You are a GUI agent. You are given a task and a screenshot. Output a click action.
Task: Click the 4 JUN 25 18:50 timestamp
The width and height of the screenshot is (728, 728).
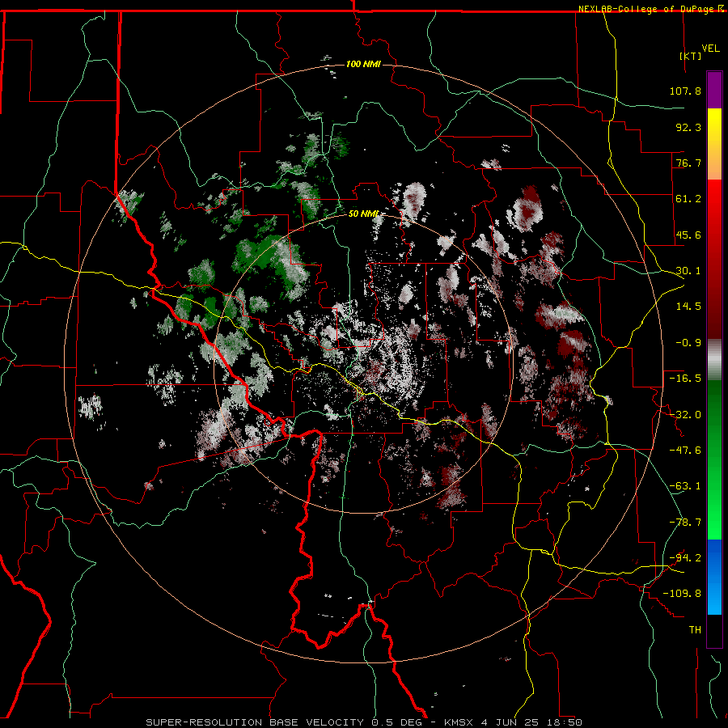(x=531, y=722)
